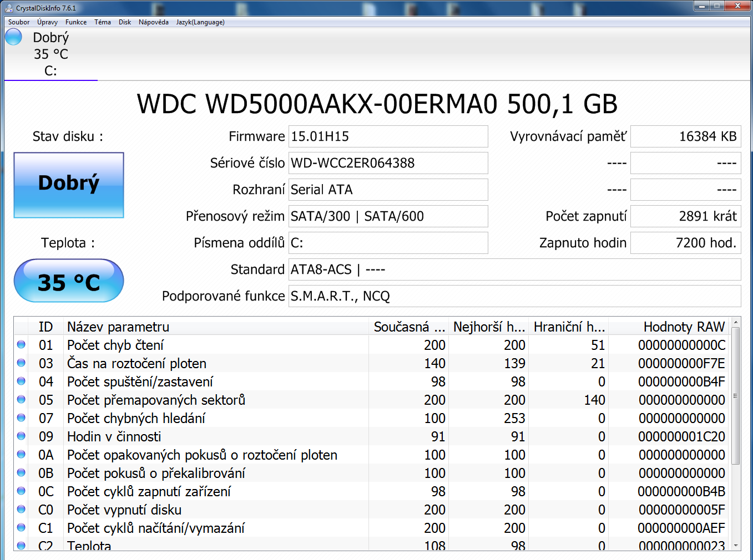The width and height of the screenshot is (753, 560).
Task: Click status icon of Čas na roztočení ploten
Action: point(21,363)
